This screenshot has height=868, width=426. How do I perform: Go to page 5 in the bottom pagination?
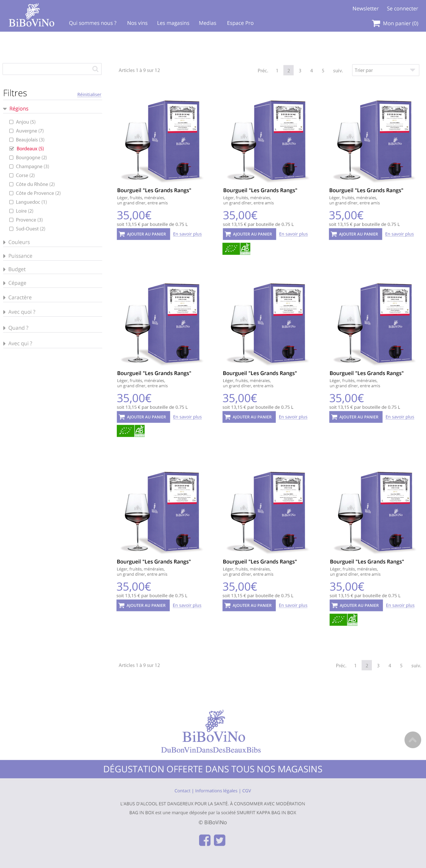(x=401, y=665)
